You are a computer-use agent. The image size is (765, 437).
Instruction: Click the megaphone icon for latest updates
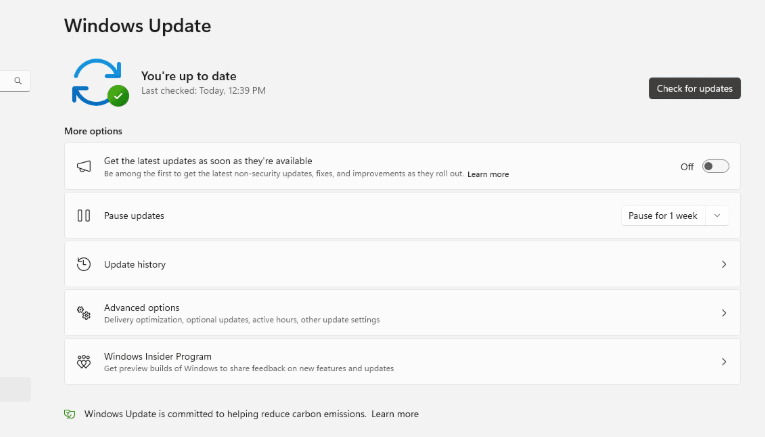[84, 166]
